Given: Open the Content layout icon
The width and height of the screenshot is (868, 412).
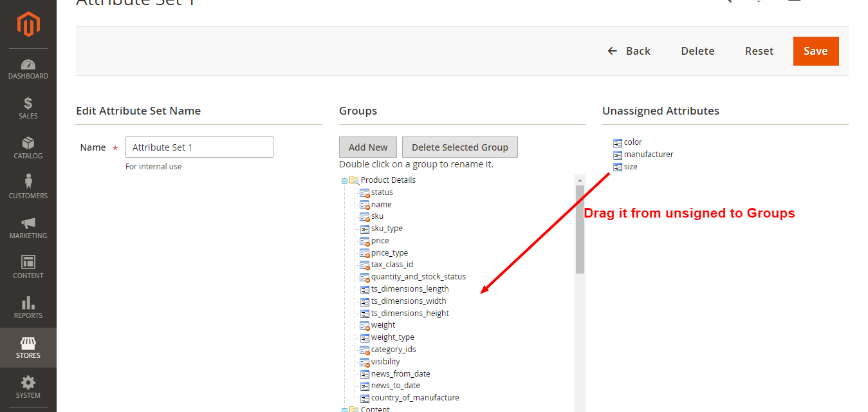Looking at the screenshot, I should 28,263.
